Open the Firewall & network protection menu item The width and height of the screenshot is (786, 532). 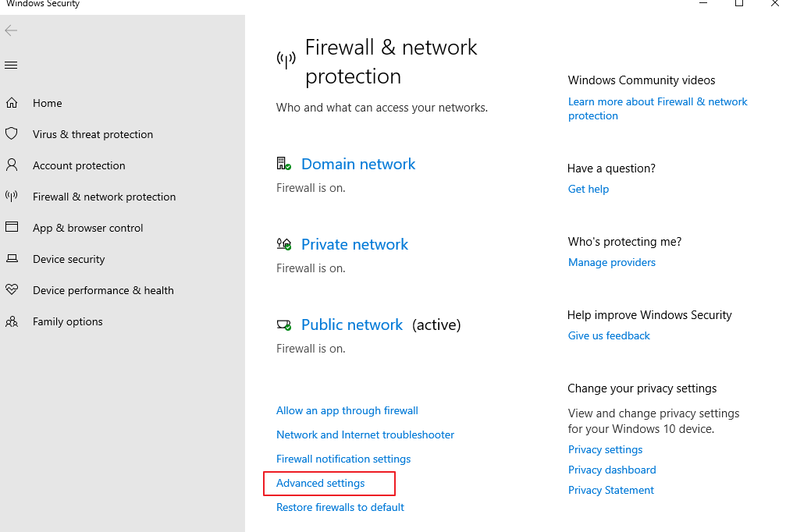coord(104,197)
